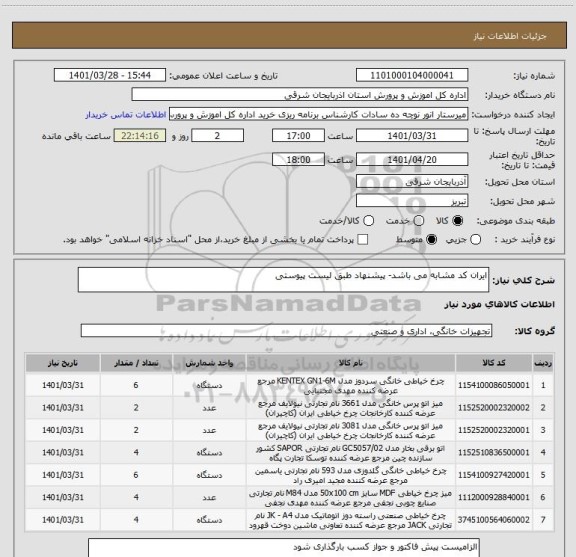Click the response deadline date 1401/03/31 field
The height and width of the screenshot is (557, 576).
(x=412, y=136)
